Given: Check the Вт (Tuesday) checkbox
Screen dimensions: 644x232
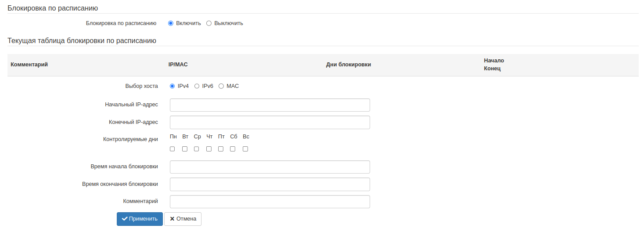Looking at the screenshot, I should click(x=185, y=149).
